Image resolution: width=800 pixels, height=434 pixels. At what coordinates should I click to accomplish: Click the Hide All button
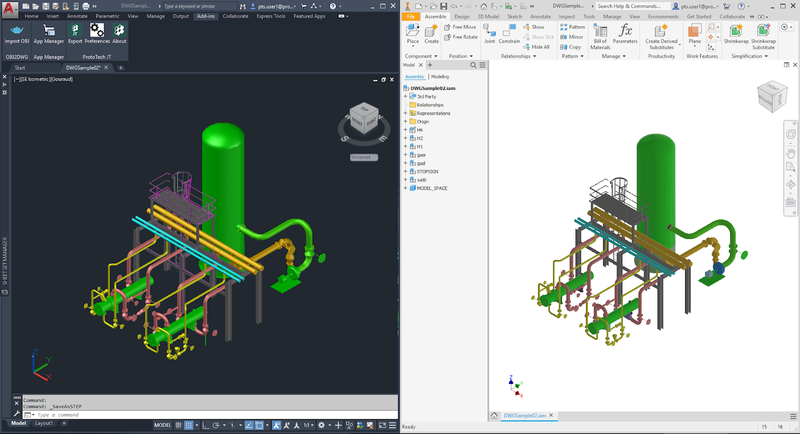pyautogui.click(x=536, y=47)
